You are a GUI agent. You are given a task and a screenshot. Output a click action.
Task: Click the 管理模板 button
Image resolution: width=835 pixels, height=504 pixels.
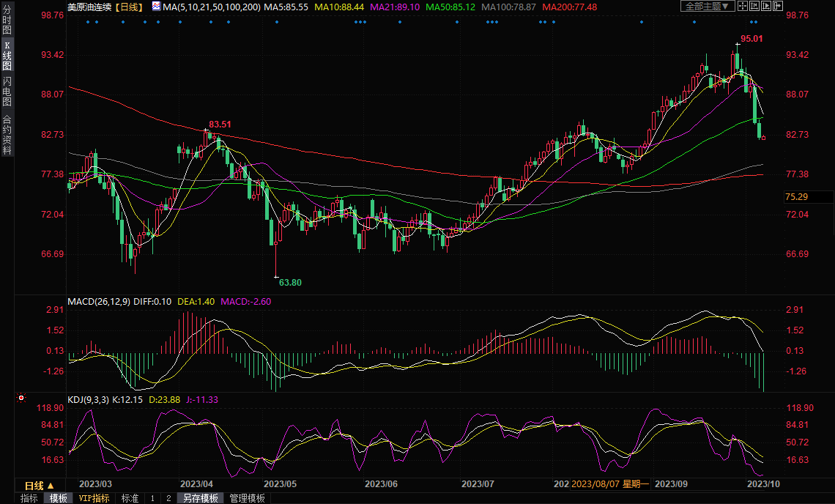[x=248, y=498]
